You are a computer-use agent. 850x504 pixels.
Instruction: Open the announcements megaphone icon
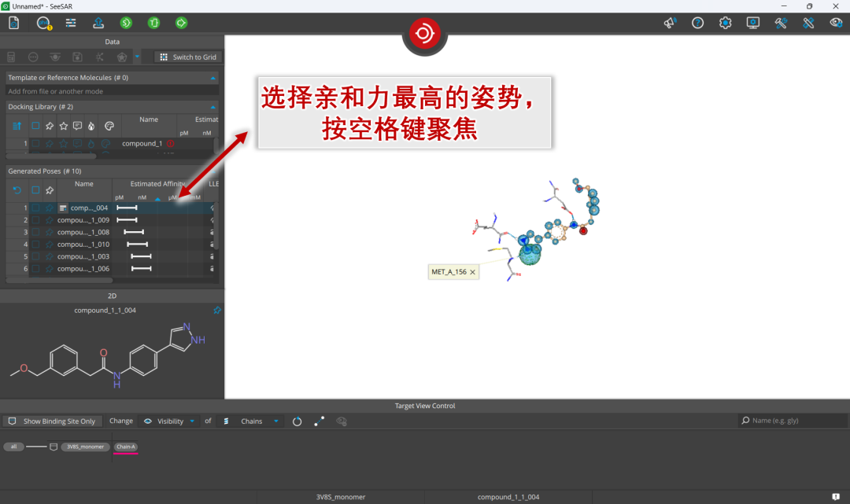point(670,23)
